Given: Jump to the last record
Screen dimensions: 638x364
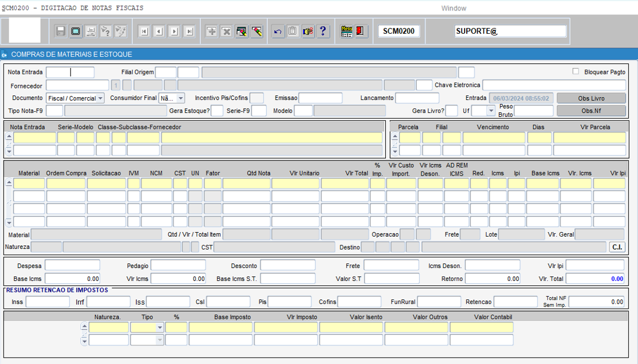Looking at the screenshot, I should [189, 31].
